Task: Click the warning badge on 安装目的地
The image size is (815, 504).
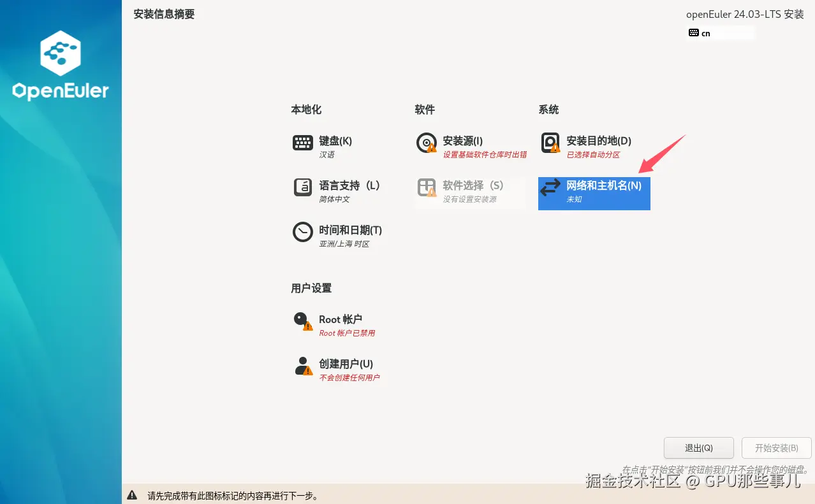Action: [556, 150]
